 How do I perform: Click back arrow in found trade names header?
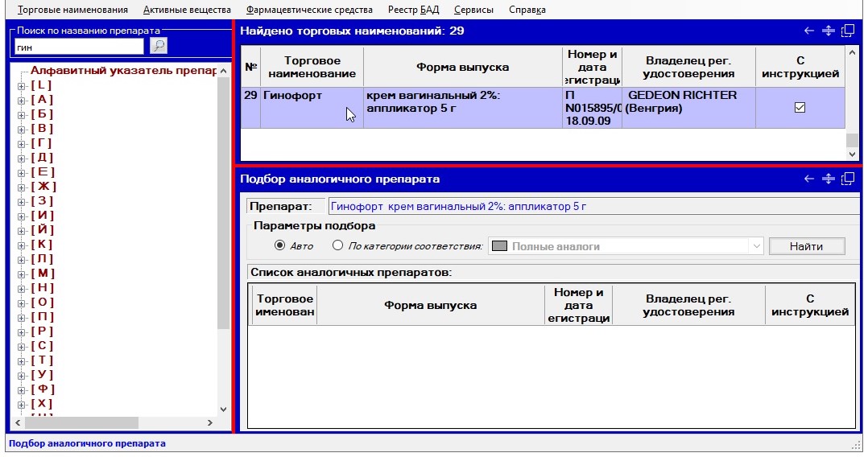(x=809, y=31)
